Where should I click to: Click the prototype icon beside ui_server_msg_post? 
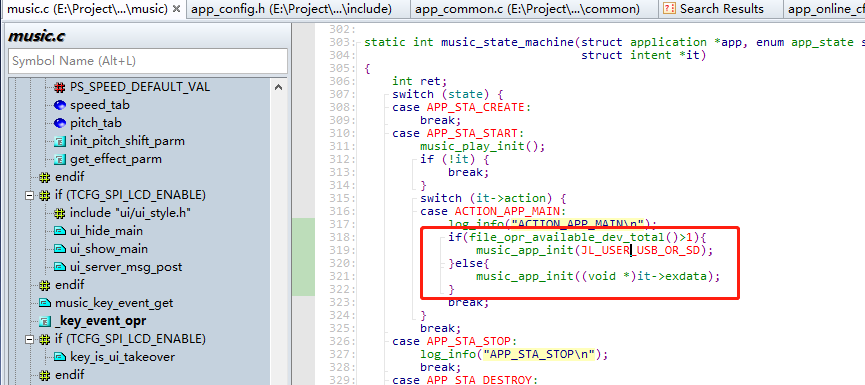(60, 267)
